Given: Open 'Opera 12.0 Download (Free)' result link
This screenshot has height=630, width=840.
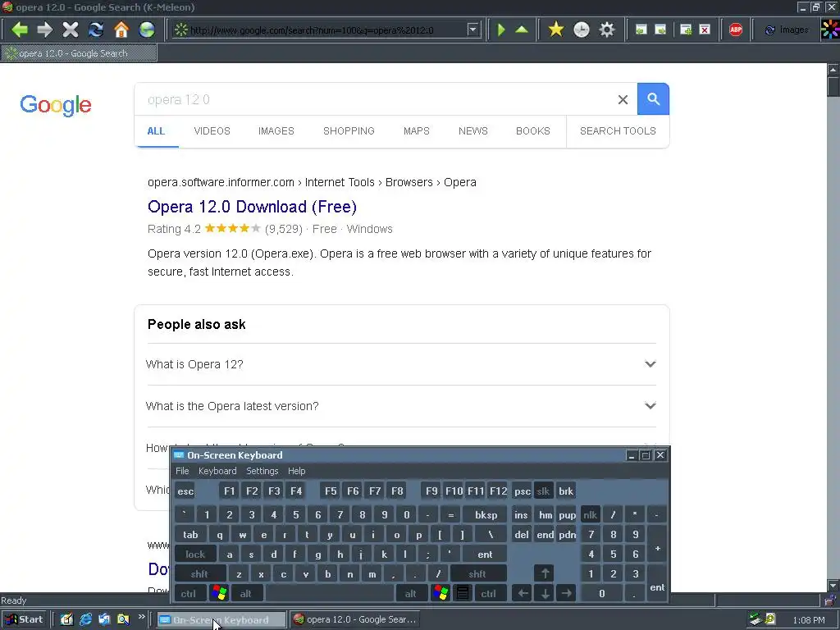Looking at the screenshot, I should [252, 207].
